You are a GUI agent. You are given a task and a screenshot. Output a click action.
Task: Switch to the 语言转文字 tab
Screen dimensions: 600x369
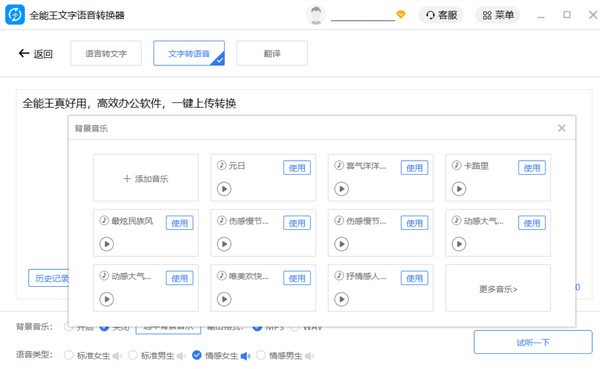[x=106, y=53]
